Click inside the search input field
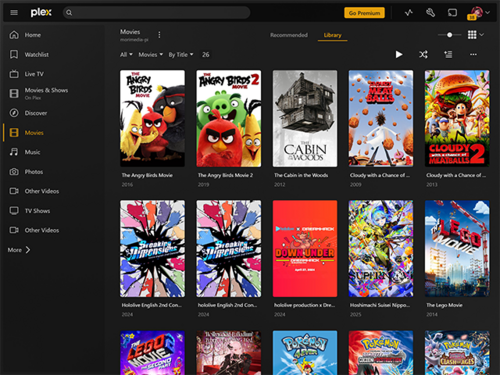 pyautogui.click(x=157, y=13)
